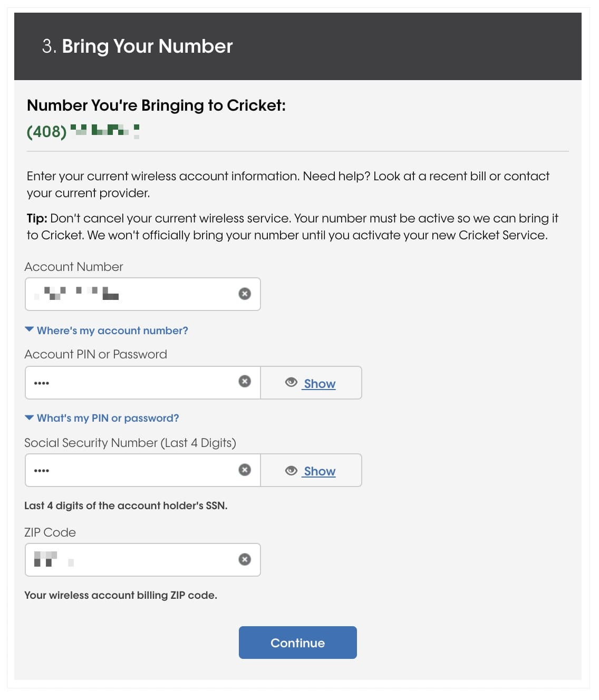Click the triangle arrow beside PIN help

pyautogui.click(x=30, y=417)
